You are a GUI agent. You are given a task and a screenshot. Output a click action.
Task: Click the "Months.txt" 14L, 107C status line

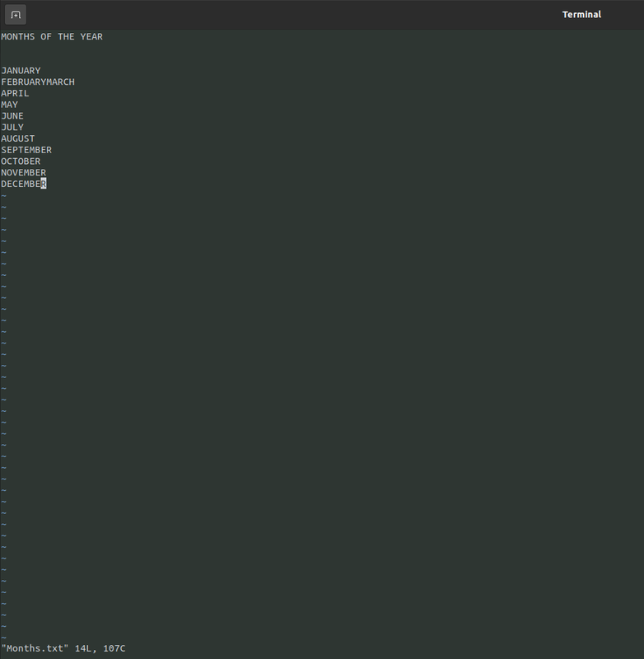coord(63,648)
